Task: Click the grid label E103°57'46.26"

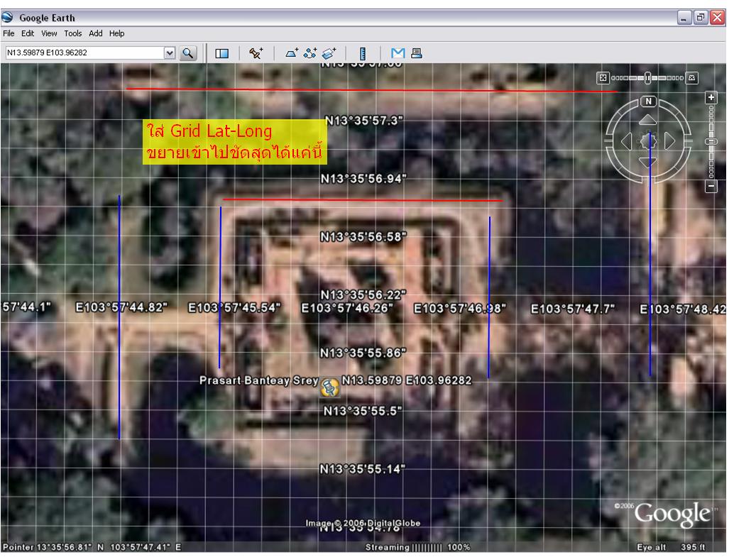Action: 347,308
